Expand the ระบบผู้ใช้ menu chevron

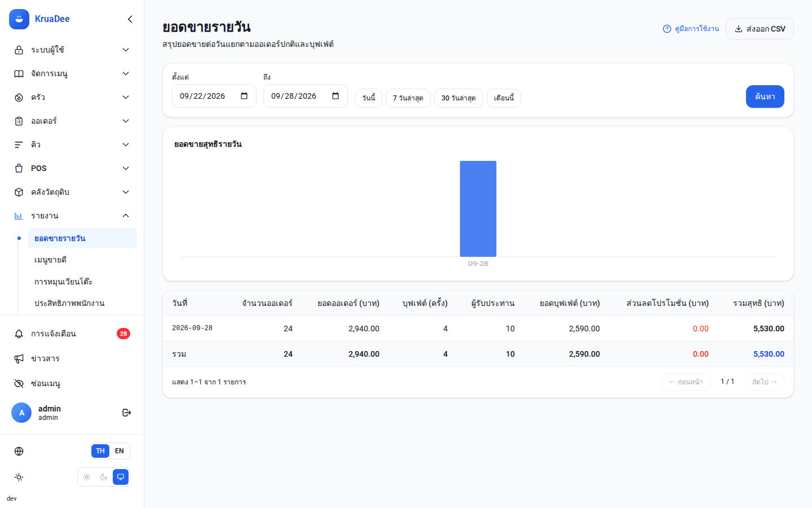(x=126, y=50)
